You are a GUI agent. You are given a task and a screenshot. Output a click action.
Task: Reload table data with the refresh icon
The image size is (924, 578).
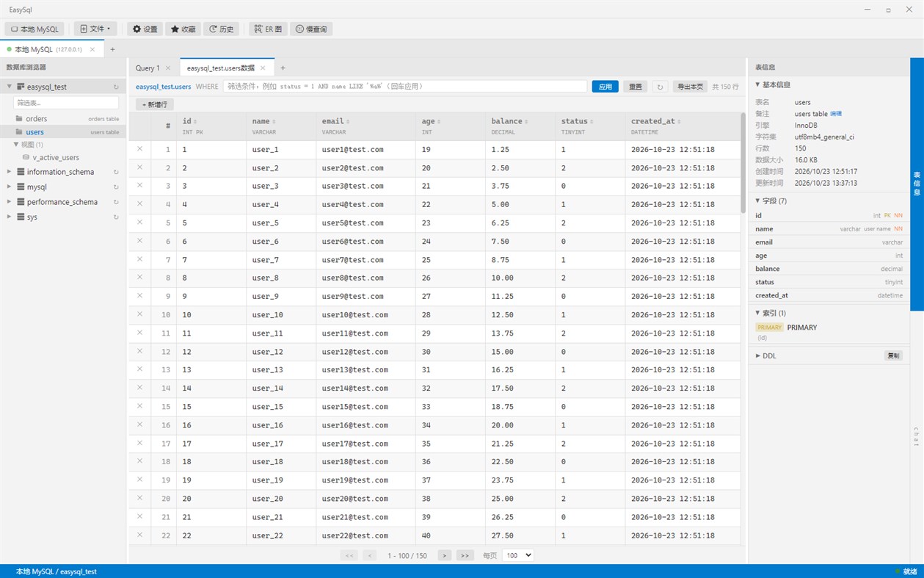point(660,87)
